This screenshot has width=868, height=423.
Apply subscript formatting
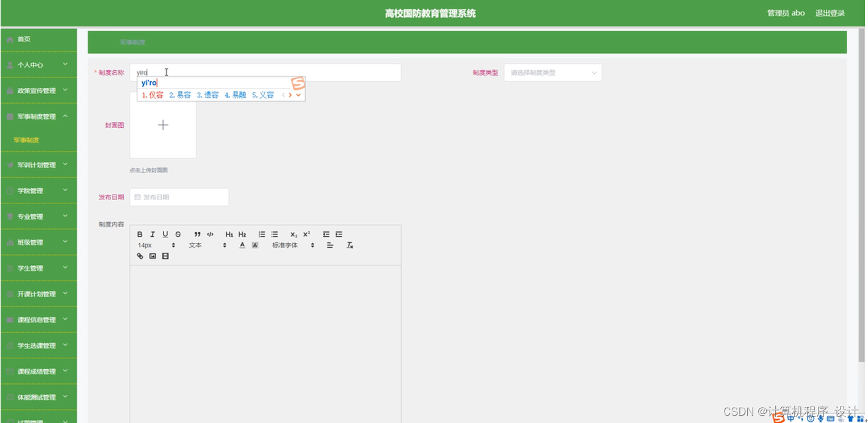(294, 234)
